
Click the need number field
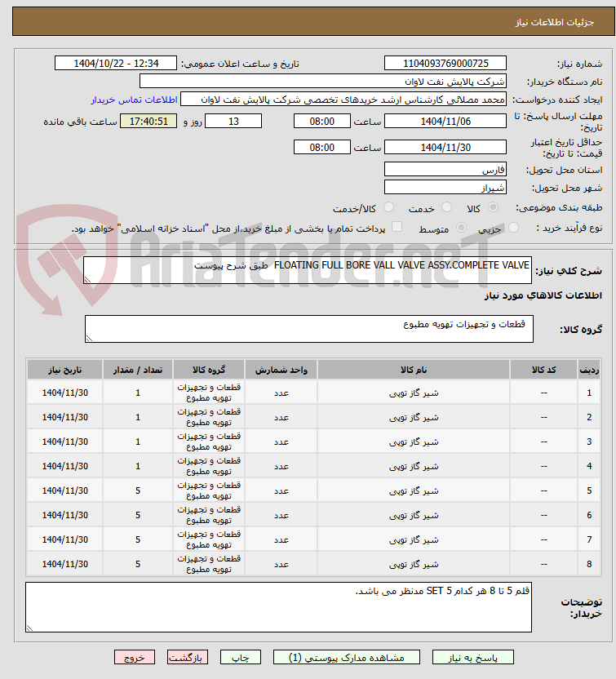click(445, 63)
